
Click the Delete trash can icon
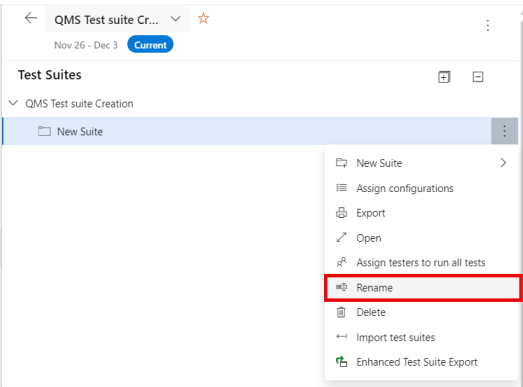click(x=341, y=312)
